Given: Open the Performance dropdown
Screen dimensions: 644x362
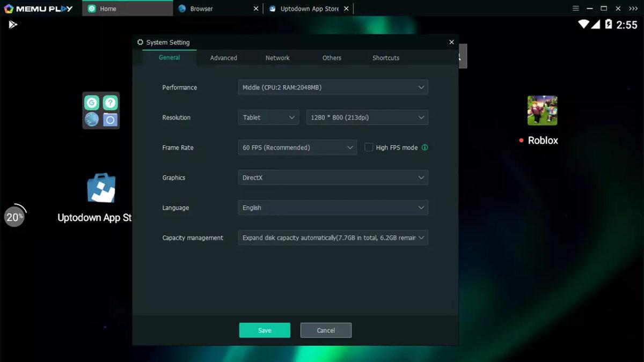Looking at the screenshot, I should pyautogui.click(x=333, y=87).
